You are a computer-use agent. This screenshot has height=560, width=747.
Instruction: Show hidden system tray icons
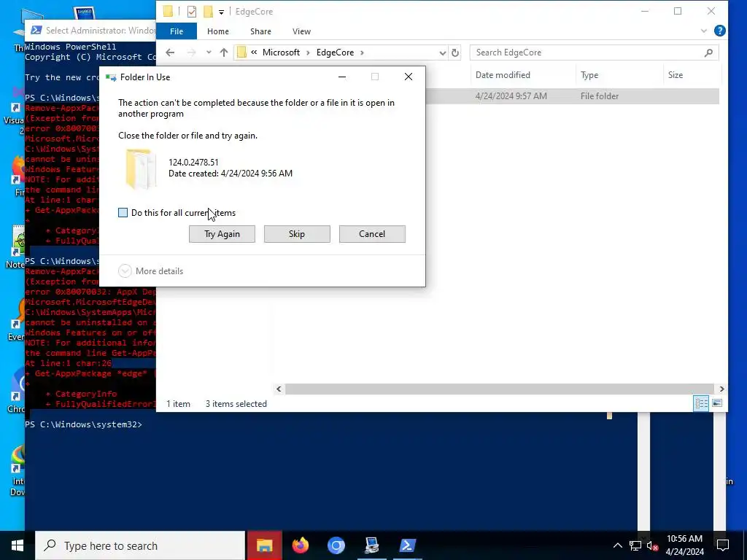[x=617, y=545]
